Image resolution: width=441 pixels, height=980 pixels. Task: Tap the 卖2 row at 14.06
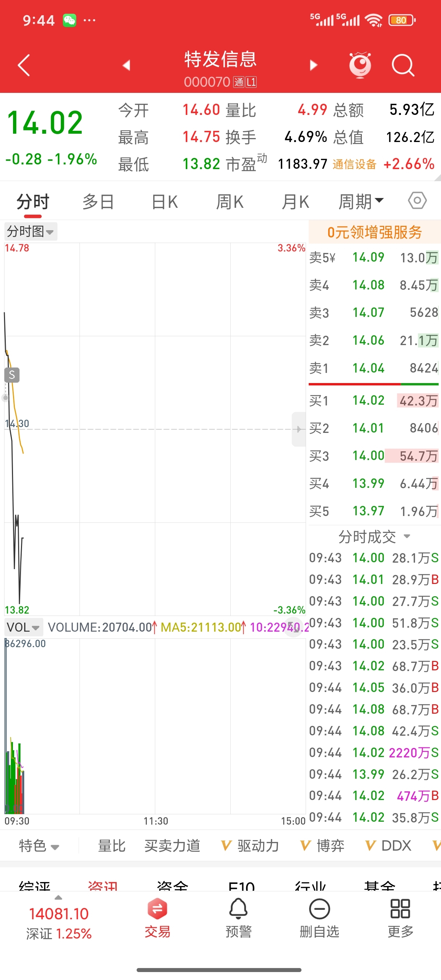click(374, 340)
